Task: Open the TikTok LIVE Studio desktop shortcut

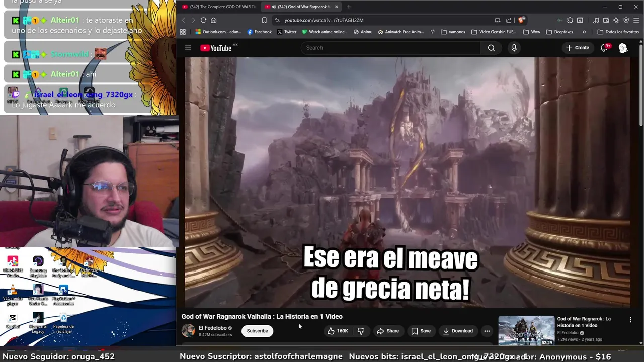Action: tap(13, 266)
